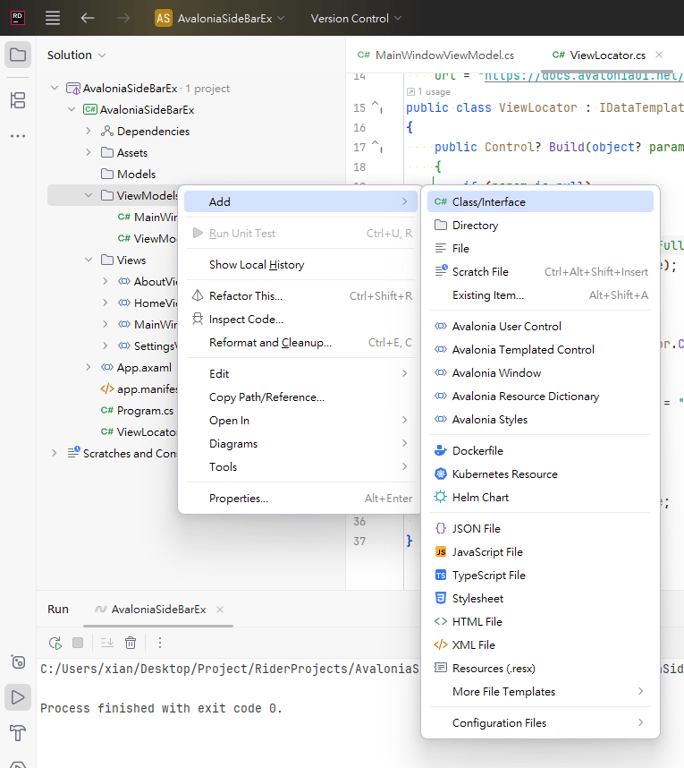Open the Tools submenu
This screenshot has height=768, width=684.
300,467
